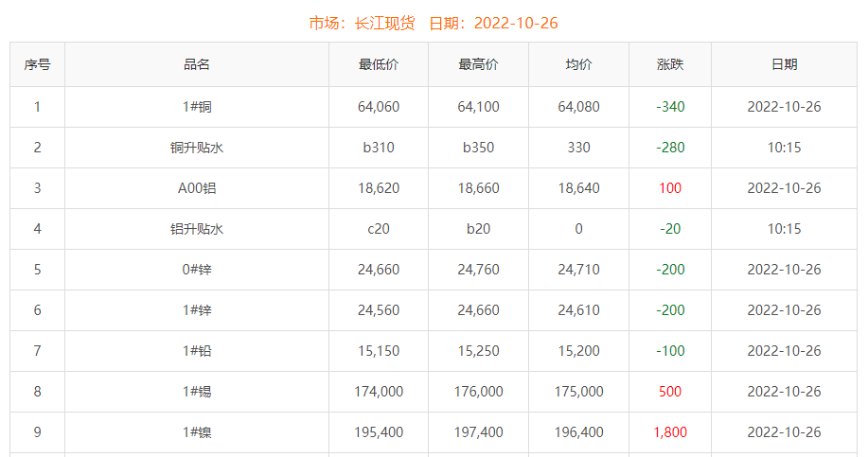Open the 0#锌 product entry

tap(197, 270)
